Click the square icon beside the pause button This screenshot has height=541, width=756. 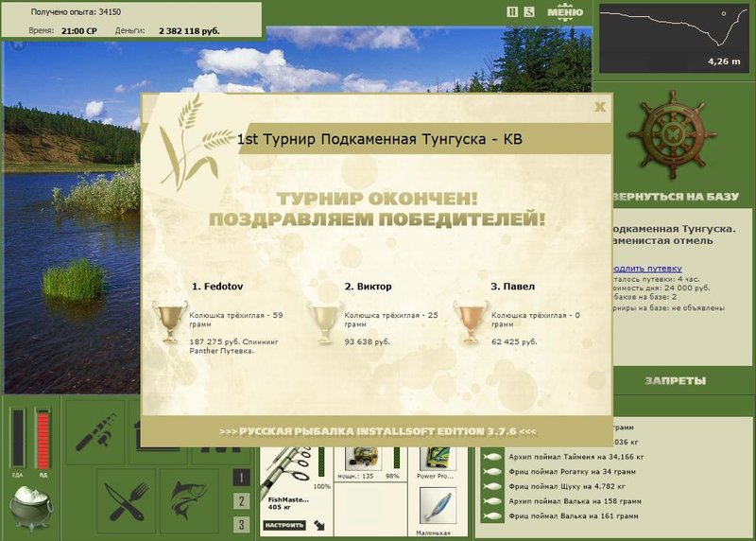pyautogui.click(x=529, y=11)
